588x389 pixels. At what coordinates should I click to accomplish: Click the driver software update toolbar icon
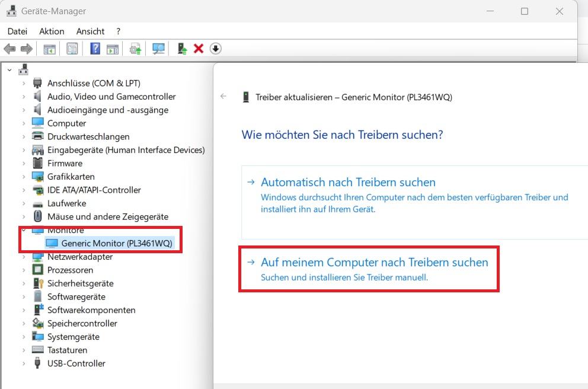(x=135, y=49)
